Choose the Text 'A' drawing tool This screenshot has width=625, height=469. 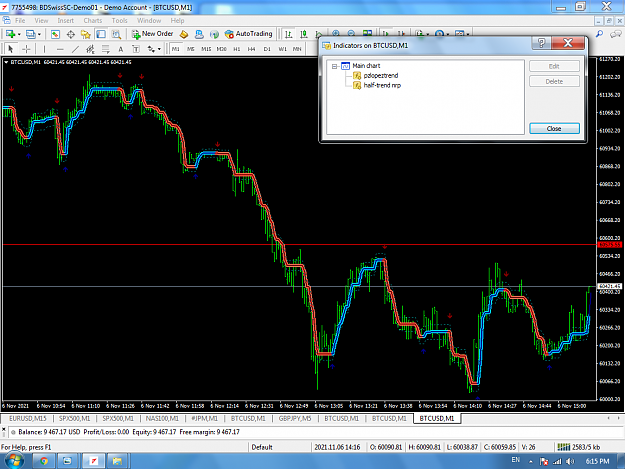point(120,49)
